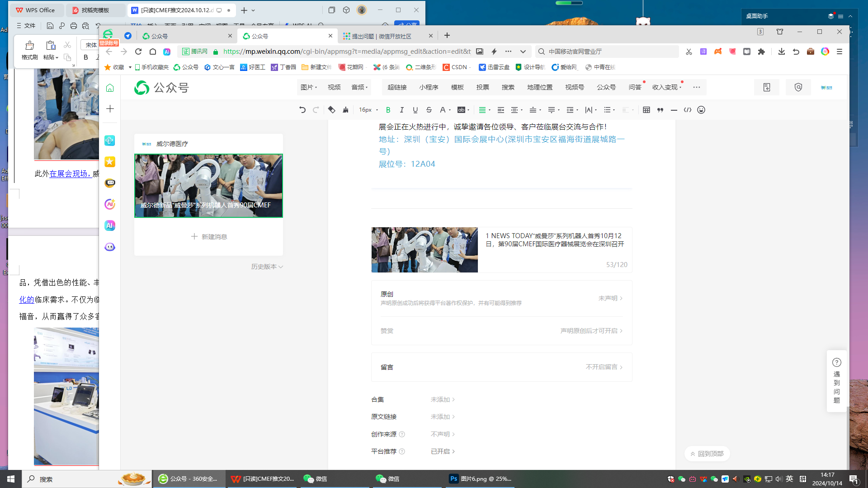
Task: Select the 超链接 menu item
Action: click(397, 87)
